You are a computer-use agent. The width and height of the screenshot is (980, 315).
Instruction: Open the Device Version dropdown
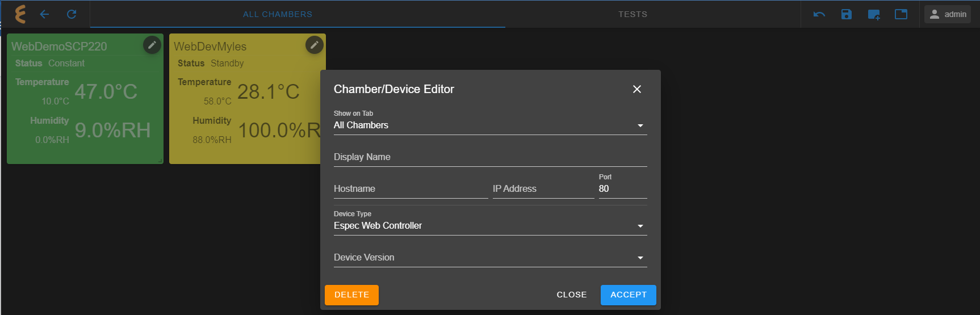pyautogui.click(x=491, y=257)
